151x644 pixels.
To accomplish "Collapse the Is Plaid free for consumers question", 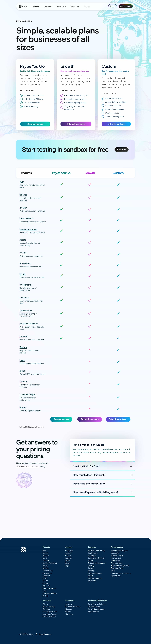I will coord(131,445).
